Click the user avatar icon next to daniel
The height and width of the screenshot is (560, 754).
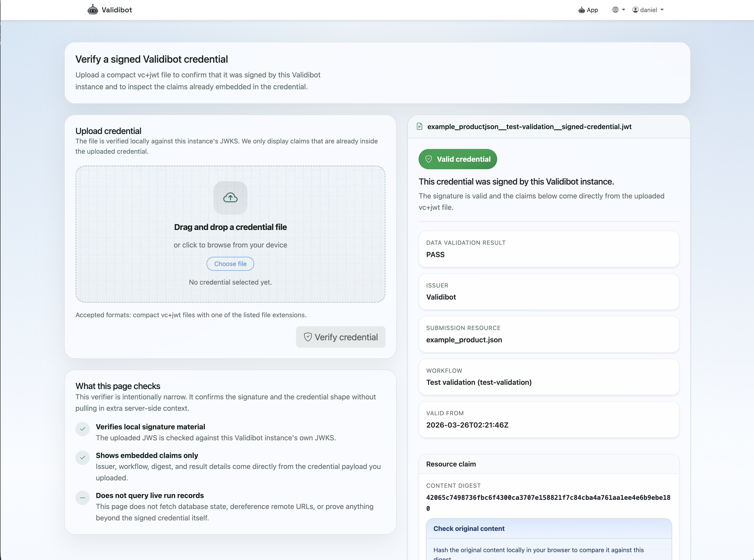(x=636, y=9)
